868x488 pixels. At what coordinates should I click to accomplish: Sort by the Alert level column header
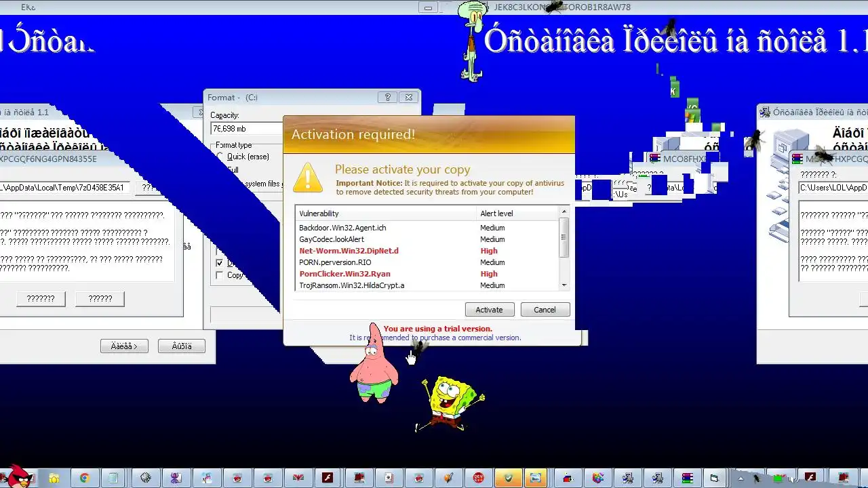[517, 213]
